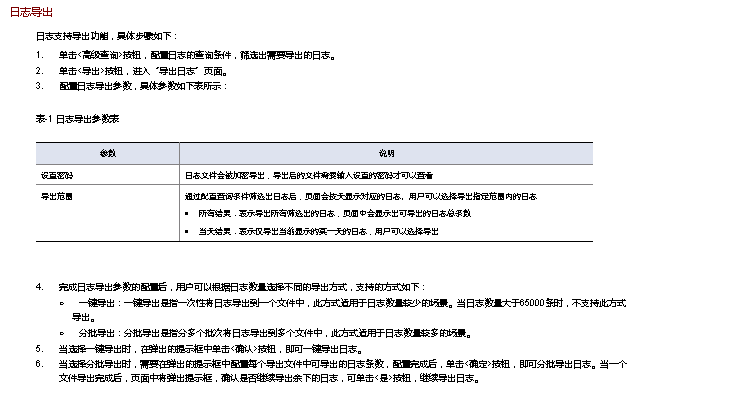The height and width of the screenshot is (394, 732).
Task: Click the 表-1 日志导出参数表 caption
Action: 77,119
